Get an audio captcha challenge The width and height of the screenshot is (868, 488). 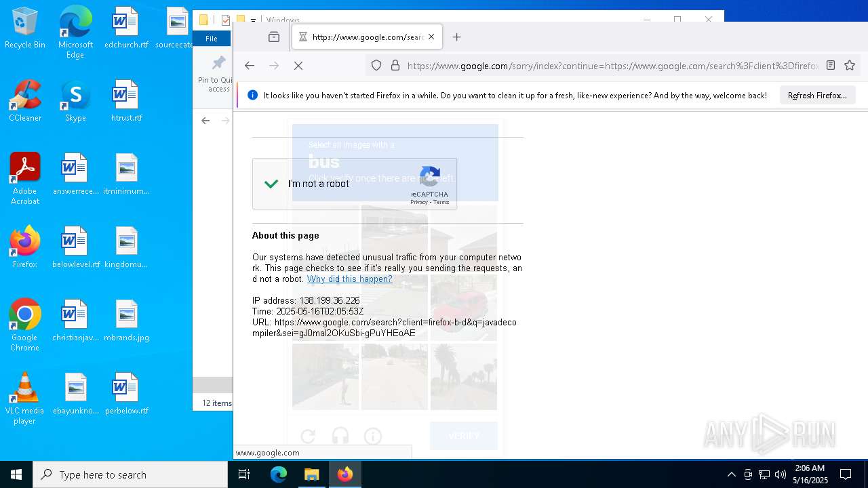(340, 436)
